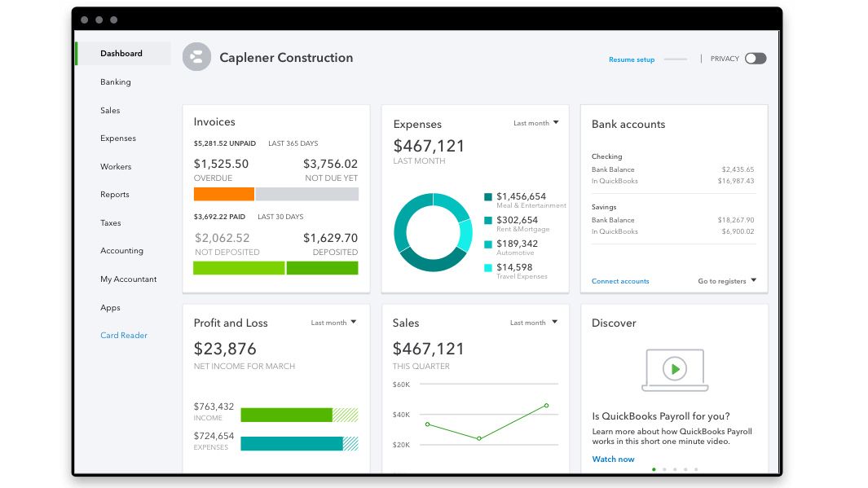Select My Accountant in the sidebar
This screenshot has height=488, width=868.
130,279
